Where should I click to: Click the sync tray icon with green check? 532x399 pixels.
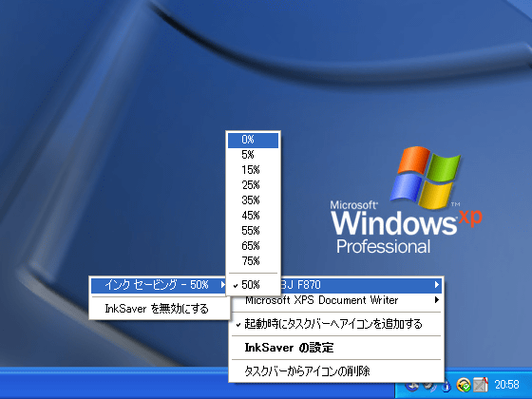[464, 385]
